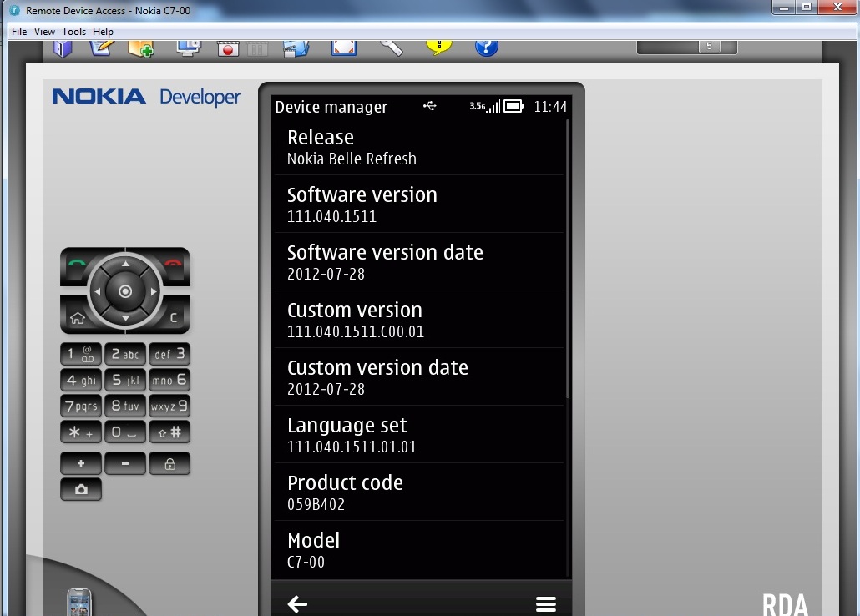
Task: Tap the 11:44 clock on phone
Action: [550, 106]
